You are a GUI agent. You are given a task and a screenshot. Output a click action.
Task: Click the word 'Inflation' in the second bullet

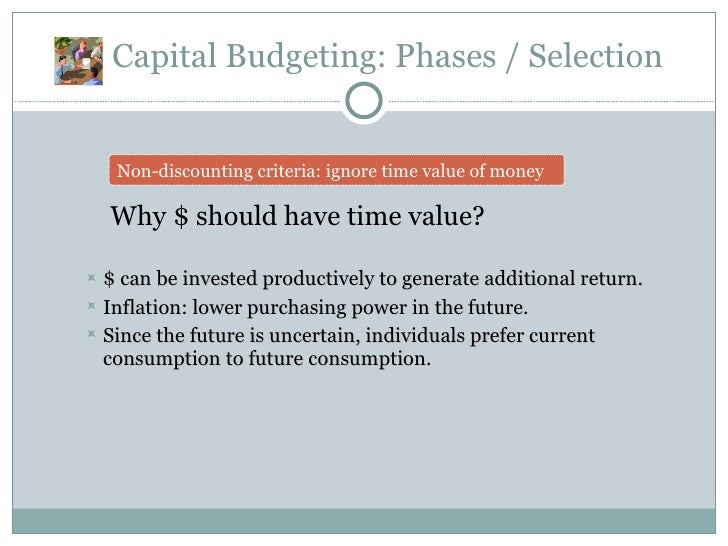[x=139, y=306]
